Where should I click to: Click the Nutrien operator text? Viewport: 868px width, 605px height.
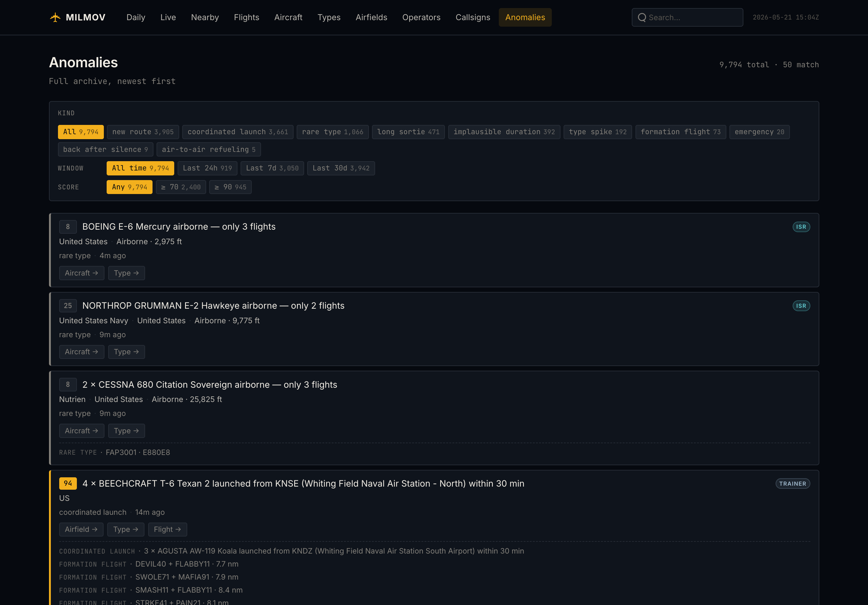click(72, 399)
